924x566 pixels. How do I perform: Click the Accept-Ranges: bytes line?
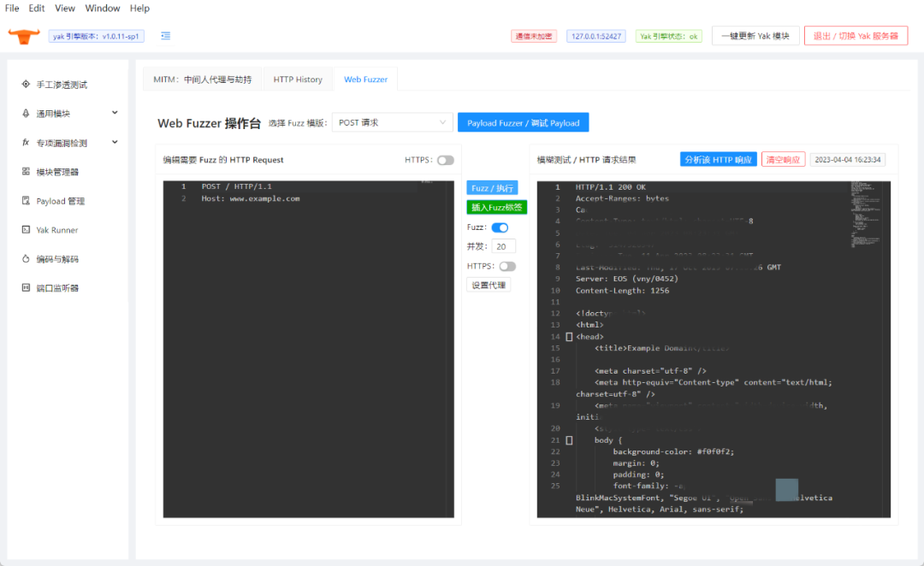[x=622, y=198]
